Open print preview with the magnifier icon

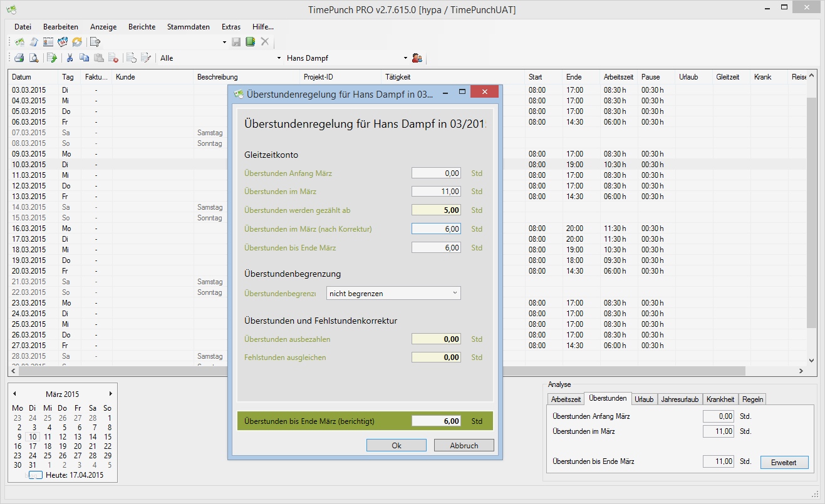pos(34,58)
